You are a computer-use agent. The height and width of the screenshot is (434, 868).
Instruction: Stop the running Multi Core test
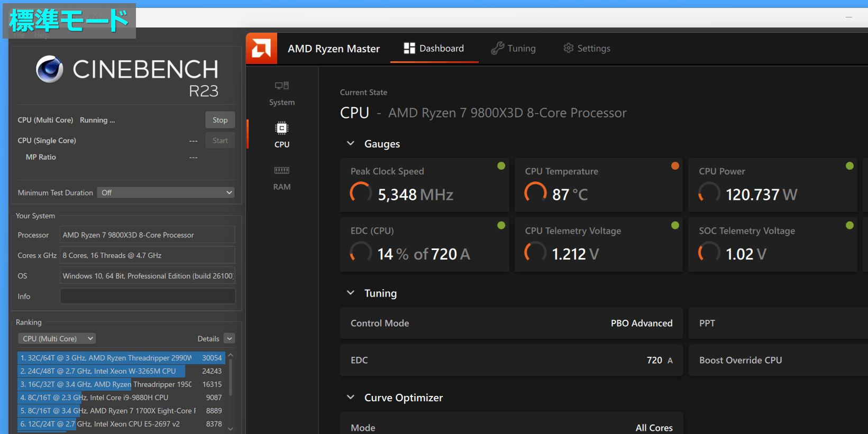pos(220,120)
